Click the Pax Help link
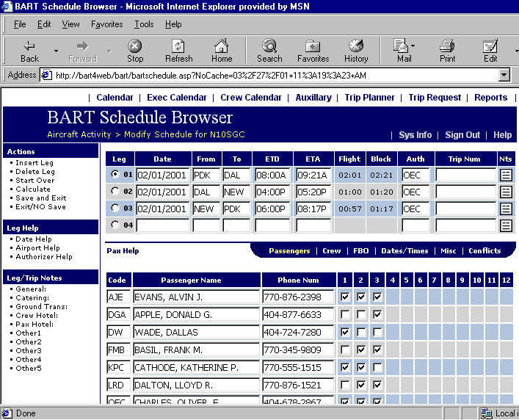 click(123, 251)
